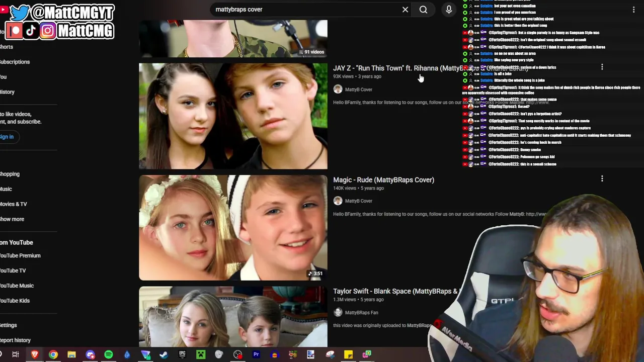Open Shorts in the sidebar
Image resolution: width=644 pixels, height=362 pixels.
click(6, 47)
